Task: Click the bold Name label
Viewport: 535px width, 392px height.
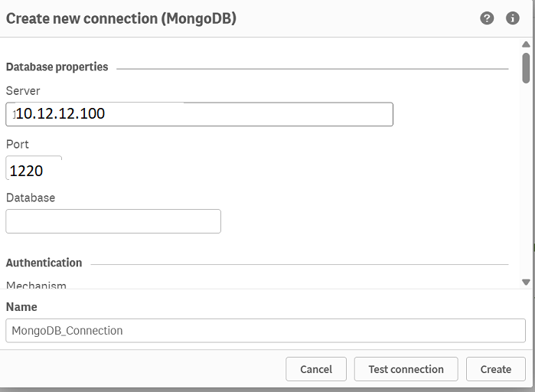Action: click(21, 307)
